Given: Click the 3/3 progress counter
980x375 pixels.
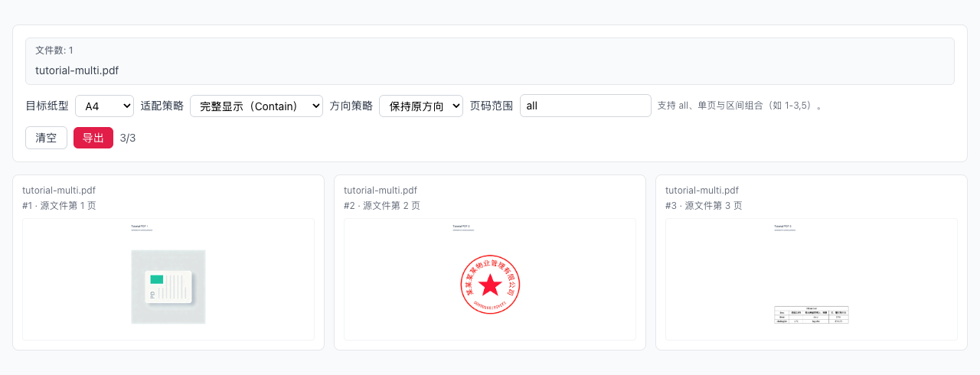Looking at the screenshot, I should click(x=128, y=138).
